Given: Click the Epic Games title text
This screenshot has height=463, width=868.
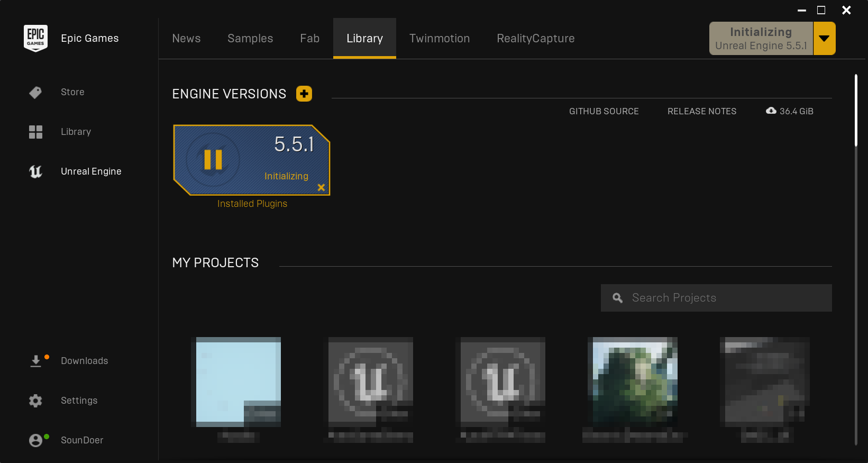Looking at the screenshot, I should coord(90,38).
